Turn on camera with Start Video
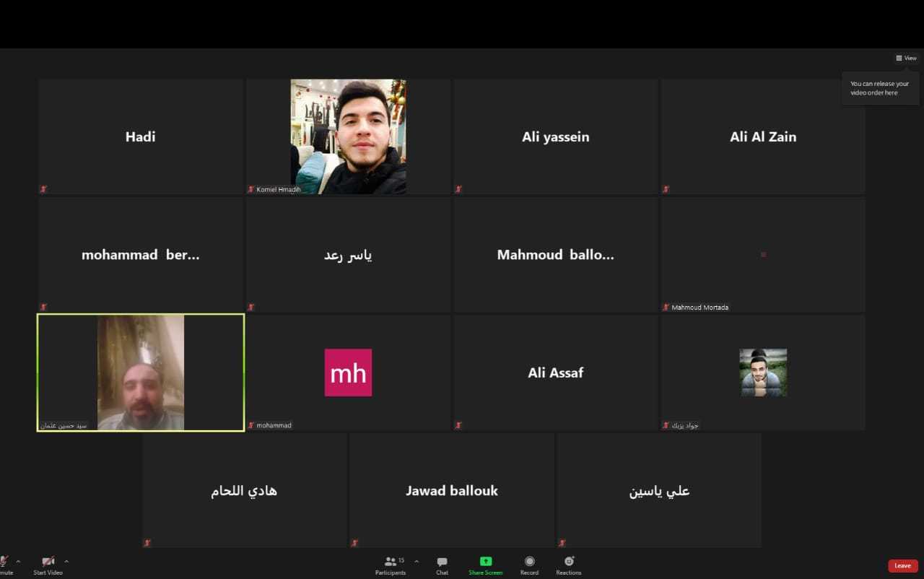 pyautogui.click(x=48, y=562)
